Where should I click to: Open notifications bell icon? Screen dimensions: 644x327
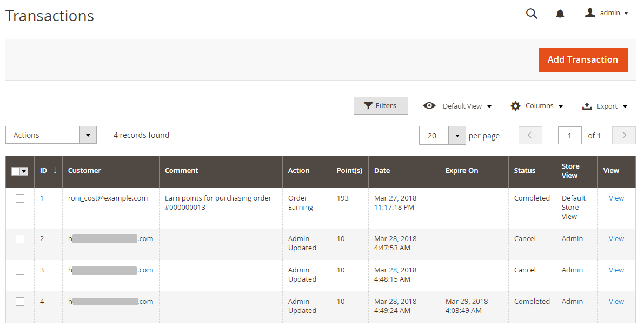coord(560,14)
